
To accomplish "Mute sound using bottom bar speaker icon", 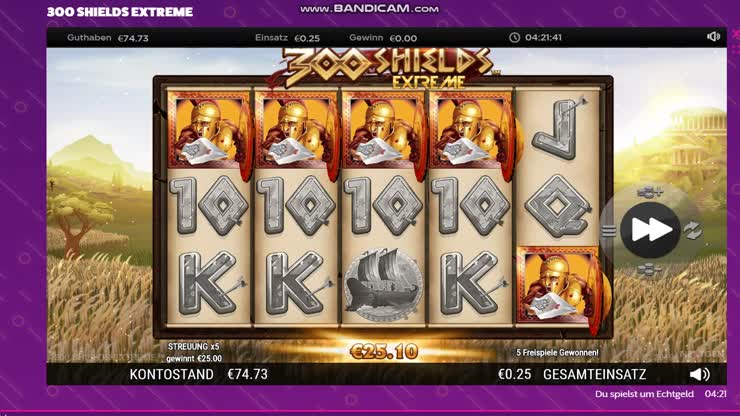I will (x=699, y=374).
